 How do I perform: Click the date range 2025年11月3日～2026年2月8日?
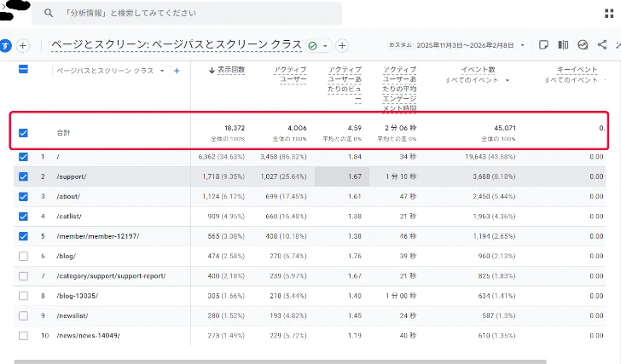tap(465, 45)
